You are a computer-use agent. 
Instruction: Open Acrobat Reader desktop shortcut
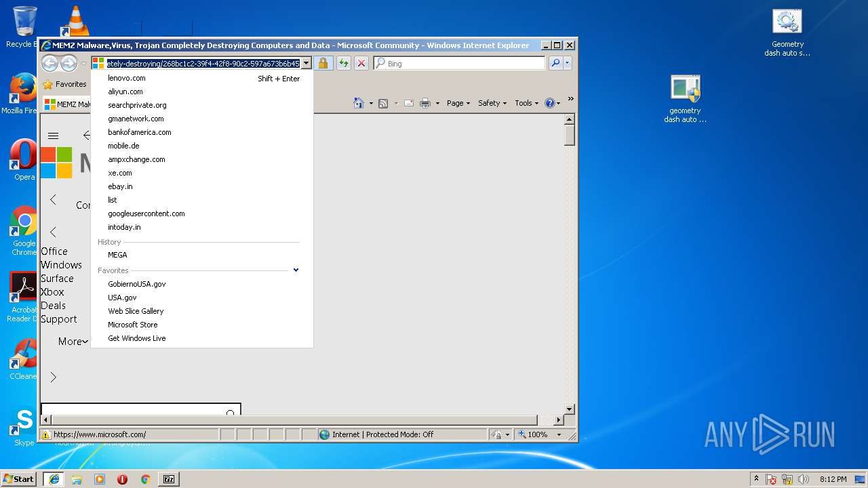(x=24, y=297)
